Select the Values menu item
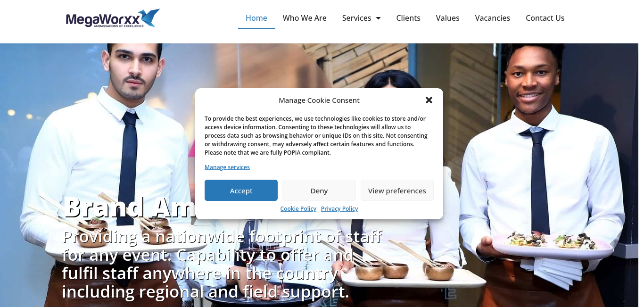Image resolution: width=644 pixels, height=307 pixels. click(x=447, y=18)
